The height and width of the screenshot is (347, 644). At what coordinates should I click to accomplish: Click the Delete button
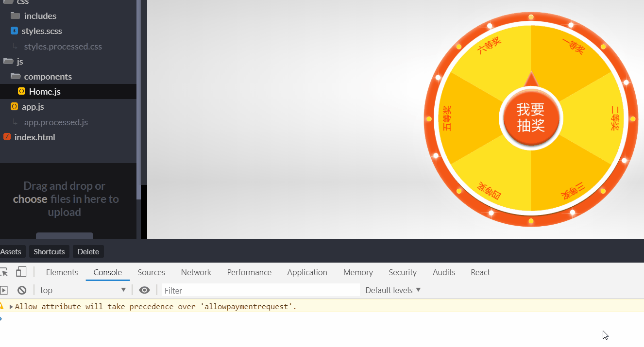click(88, 251)
